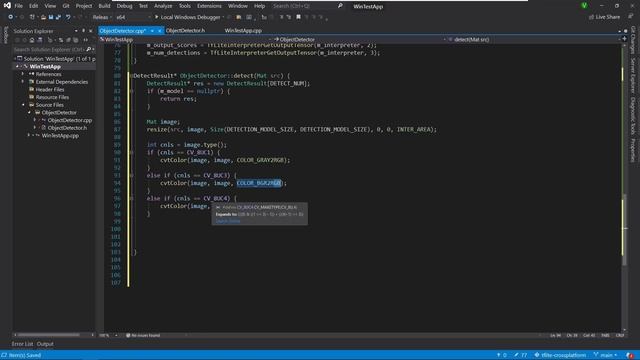Open Solution Explorer window options dropdown
The image size is (640, 360).
coord(76,31)
